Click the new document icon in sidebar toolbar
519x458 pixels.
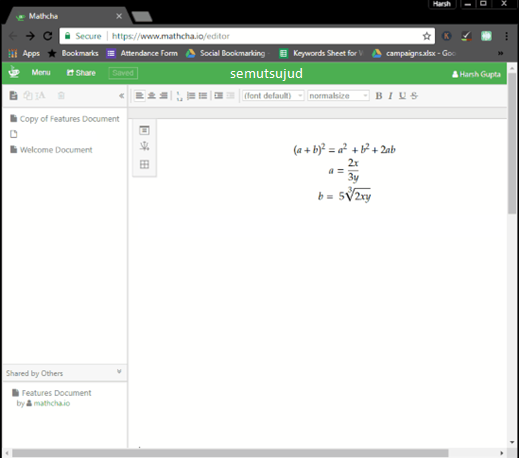(x=13, y=96)
